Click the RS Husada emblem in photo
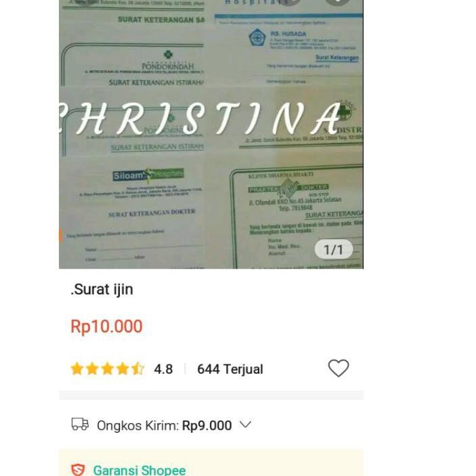The width and height of the screenshot is (476, 476). [257, 37]
